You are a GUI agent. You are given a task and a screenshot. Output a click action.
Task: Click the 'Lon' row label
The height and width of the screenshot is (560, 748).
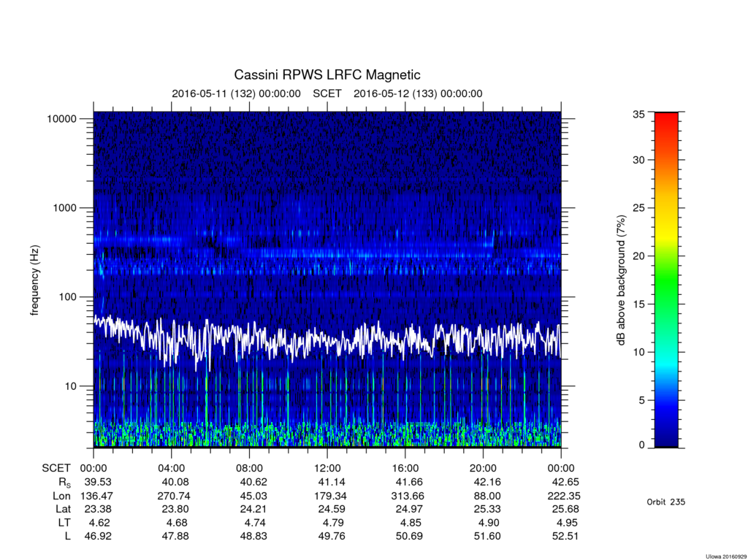click(61, 496)
